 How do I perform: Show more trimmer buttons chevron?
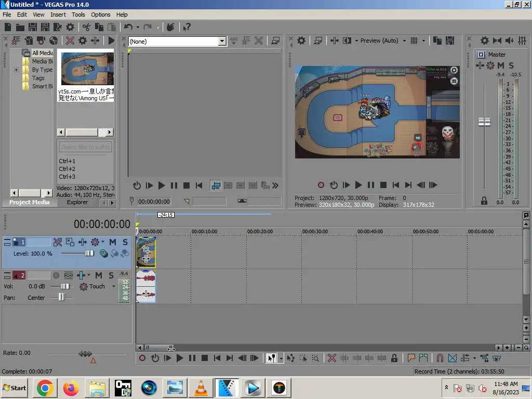(x=275, y=185)
